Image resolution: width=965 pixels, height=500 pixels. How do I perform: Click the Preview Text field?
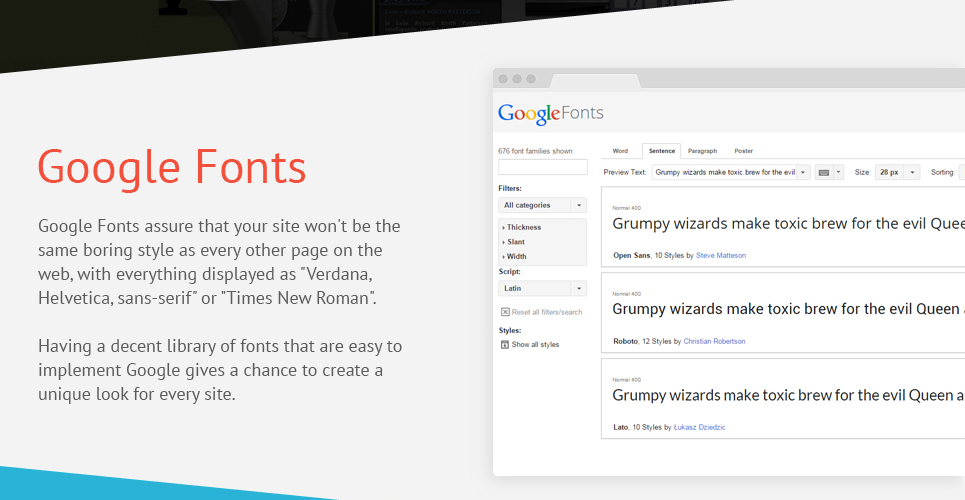[724, 172]
